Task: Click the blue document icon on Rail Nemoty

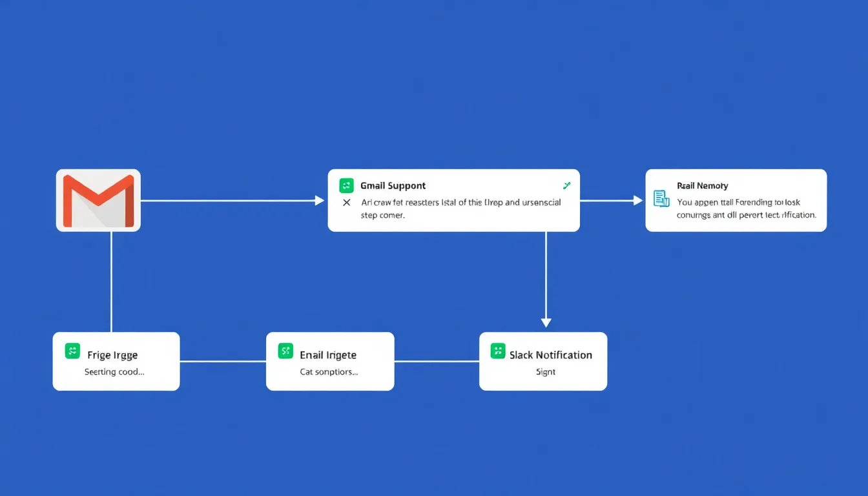Action: point(661,199)
